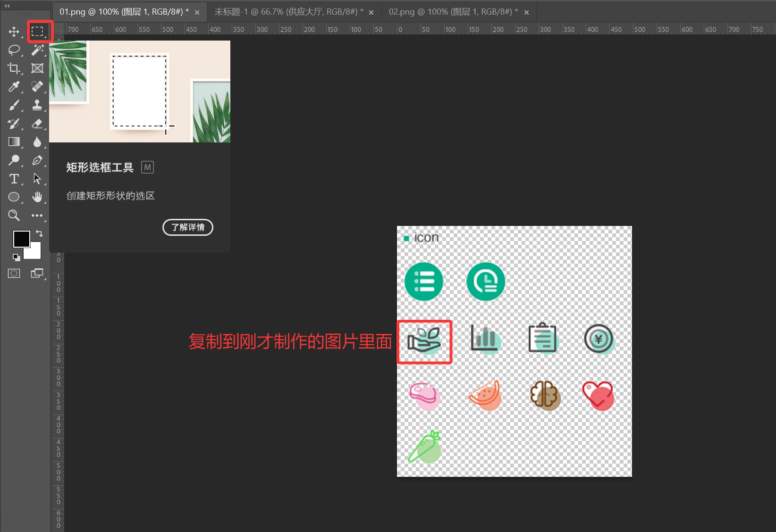This screenshot has height=532, width=776.
Task: Select the Path Selection tool
Action: 37,179
